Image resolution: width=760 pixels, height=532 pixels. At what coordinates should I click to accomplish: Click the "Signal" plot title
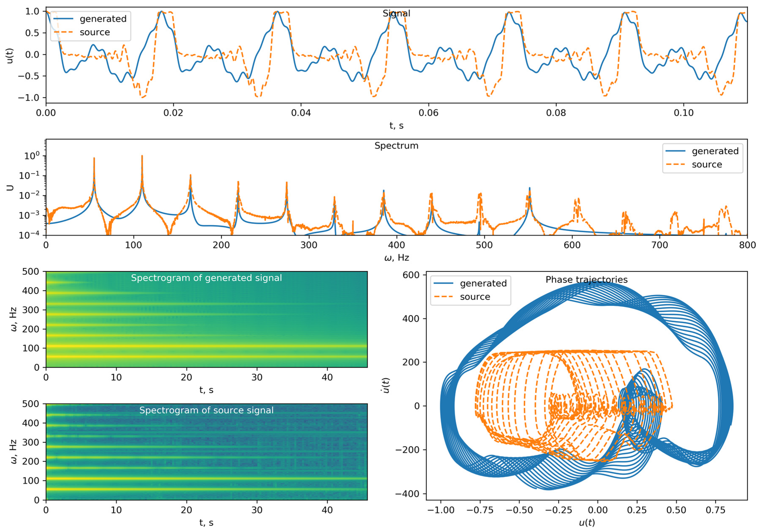coord(396,13)
